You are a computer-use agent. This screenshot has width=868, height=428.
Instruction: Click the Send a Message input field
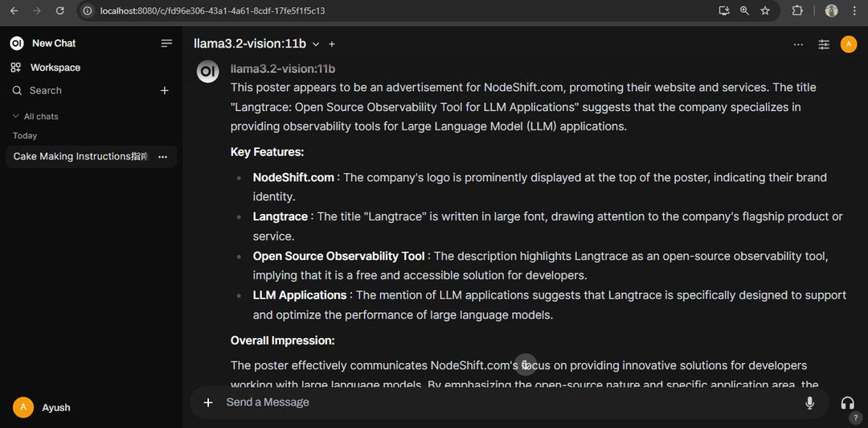click(510, 402)
